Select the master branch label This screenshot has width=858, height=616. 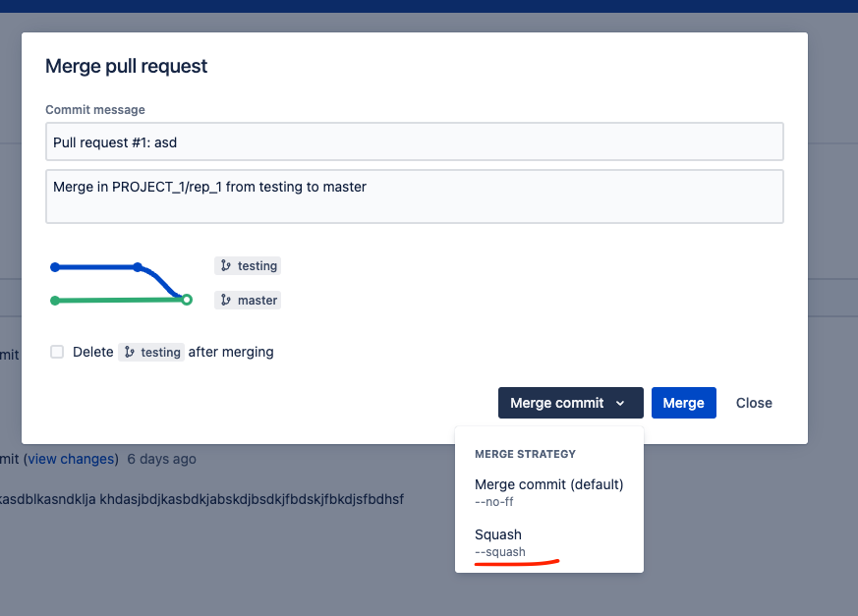coord(247,300)
